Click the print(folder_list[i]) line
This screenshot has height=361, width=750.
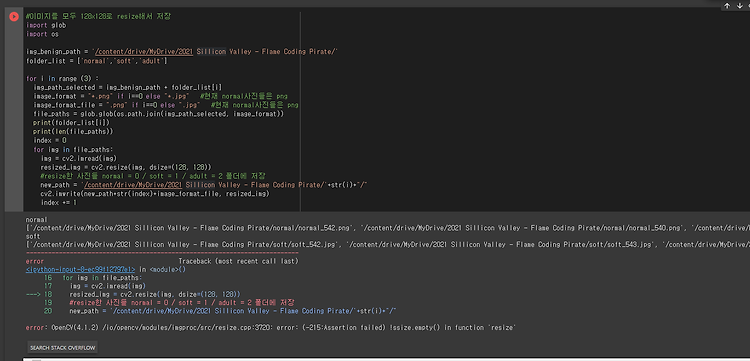pyautogui.click(x=71, y=122)
